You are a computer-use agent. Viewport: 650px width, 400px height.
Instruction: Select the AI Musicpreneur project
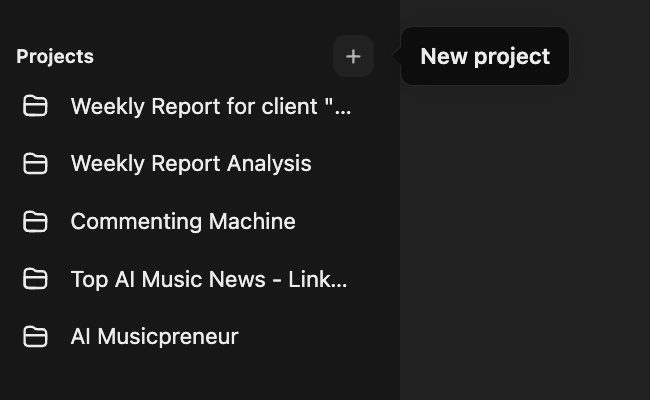154,337
